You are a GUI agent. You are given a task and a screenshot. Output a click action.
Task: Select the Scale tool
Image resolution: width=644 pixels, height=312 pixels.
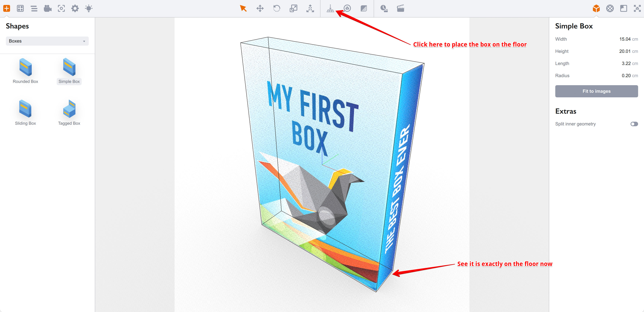[293, 8]
